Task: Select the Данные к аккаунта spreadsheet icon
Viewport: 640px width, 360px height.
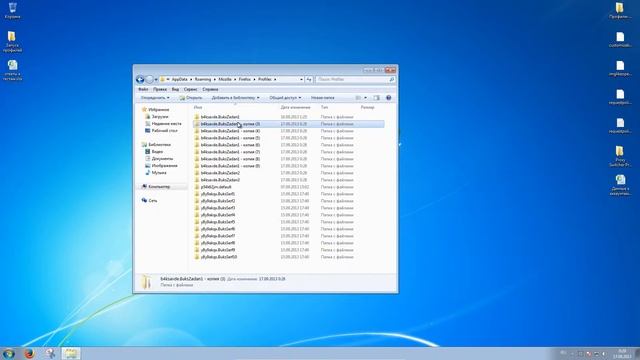Action: click(x=620, y=185)
